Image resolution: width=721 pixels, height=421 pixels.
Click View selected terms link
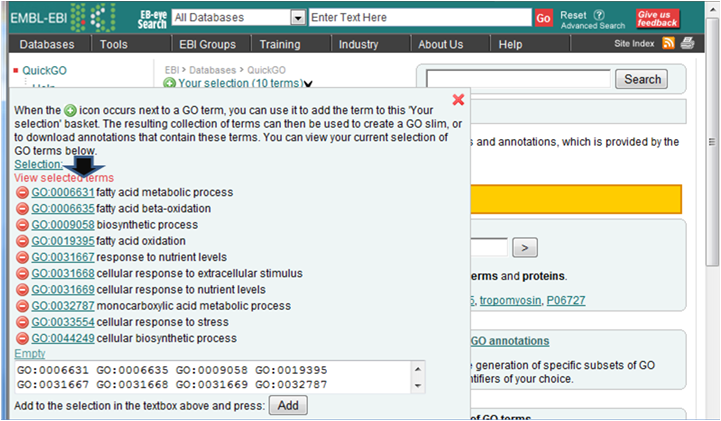(x=64, y=178)
